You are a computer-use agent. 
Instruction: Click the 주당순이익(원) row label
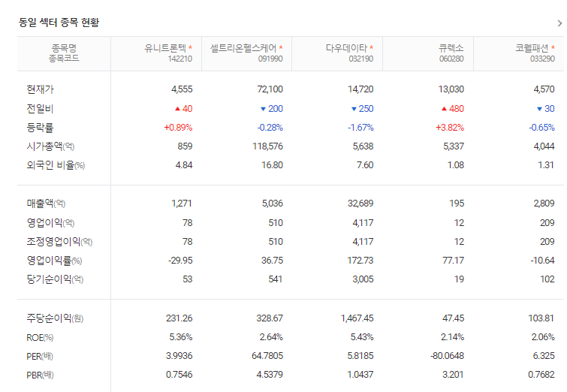55,318
